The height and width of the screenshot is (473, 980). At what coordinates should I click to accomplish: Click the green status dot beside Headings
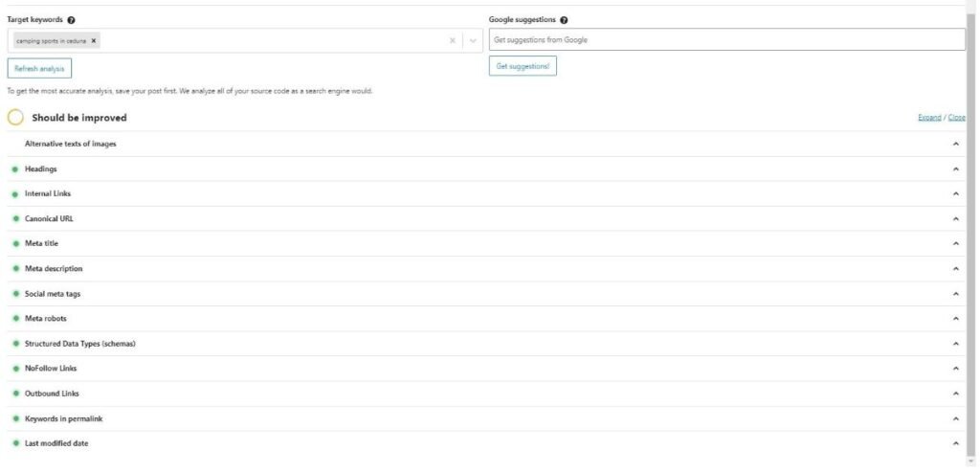[15, 169]
